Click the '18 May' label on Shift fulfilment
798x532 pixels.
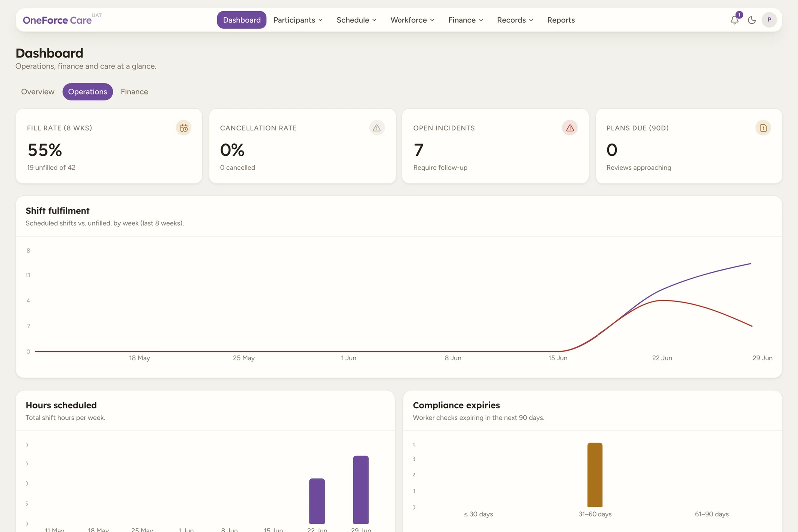pyautogui.click(x=140, y=358)
